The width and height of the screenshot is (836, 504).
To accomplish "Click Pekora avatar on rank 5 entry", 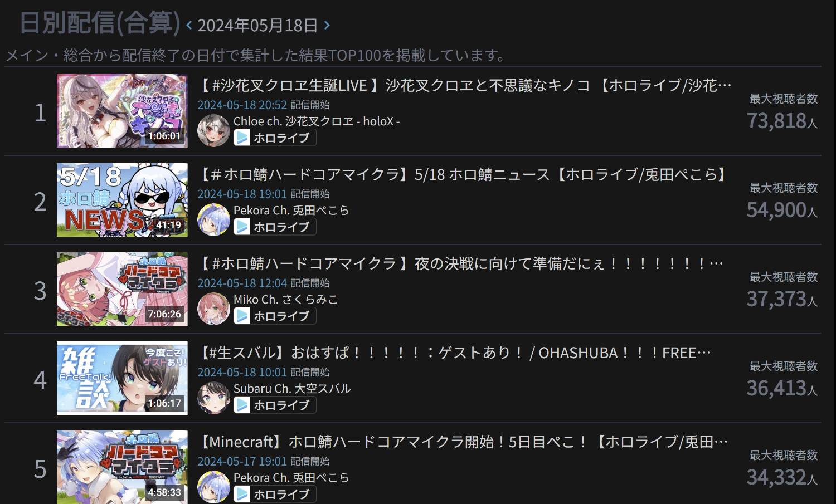I will tap(213, 487).
